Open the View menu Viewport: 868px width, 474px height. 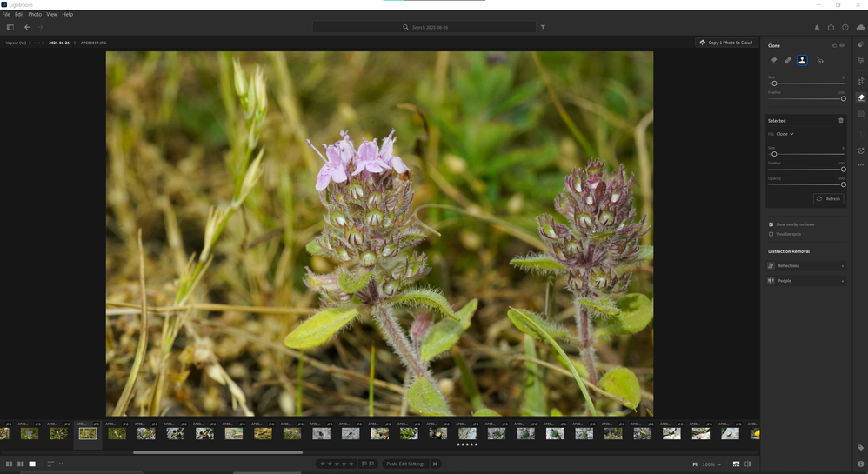pos(51,15)
